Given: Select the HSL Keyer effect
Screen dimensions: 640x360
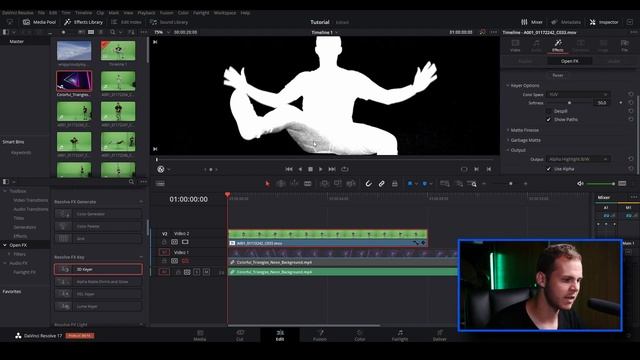Looking at the screenshot, I should point(98,294).
